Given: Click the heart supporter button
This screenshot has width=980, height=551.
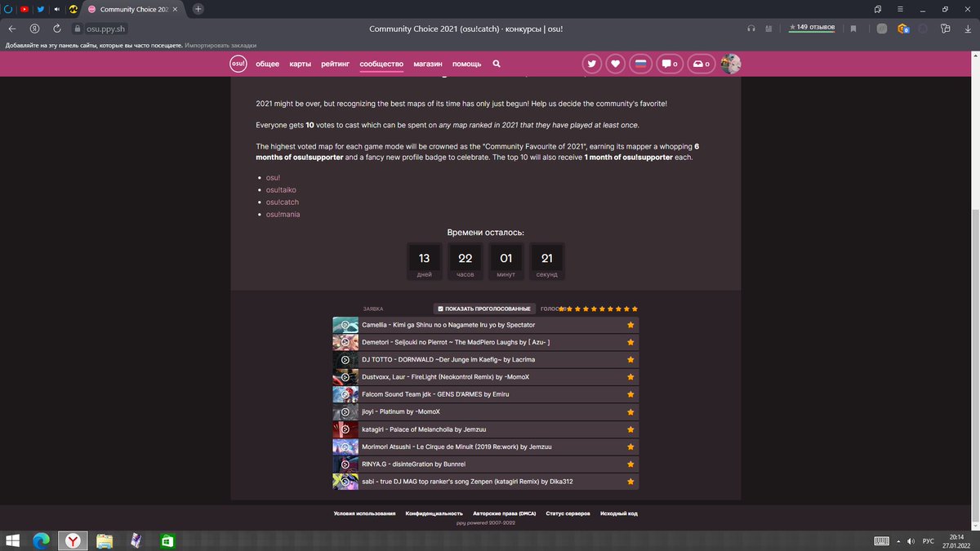Looking at the screenshot, I should coord(616,64).
